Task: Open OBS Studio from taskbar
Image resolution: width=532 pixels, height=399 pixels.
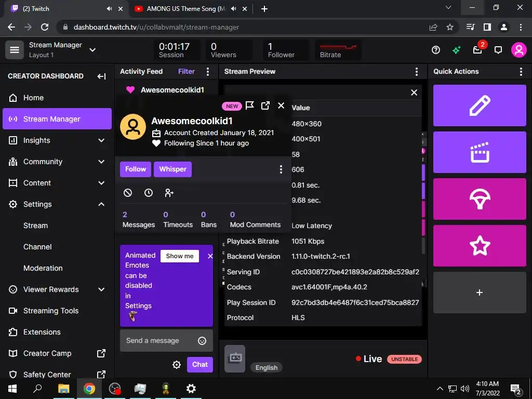Action: pos(115,389)
